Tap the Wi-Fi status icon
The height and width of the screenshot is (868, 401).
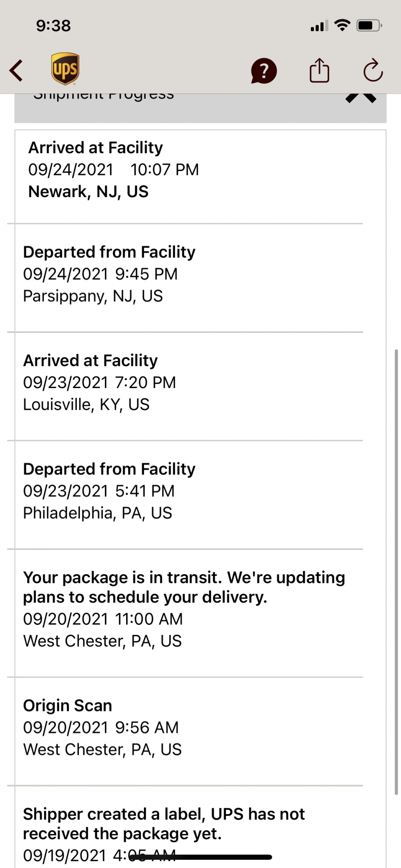click(x=342, y=26)
